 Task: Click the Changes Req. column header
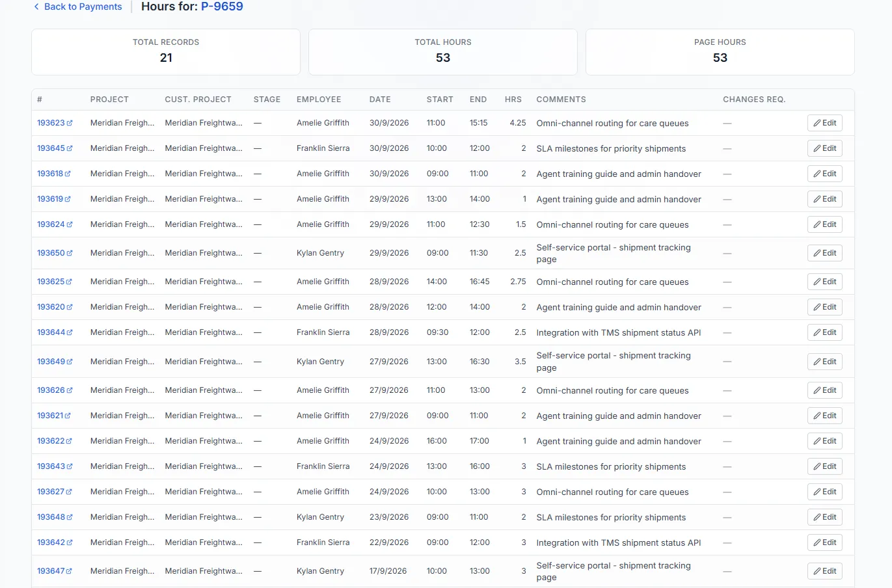pos(754,100)
